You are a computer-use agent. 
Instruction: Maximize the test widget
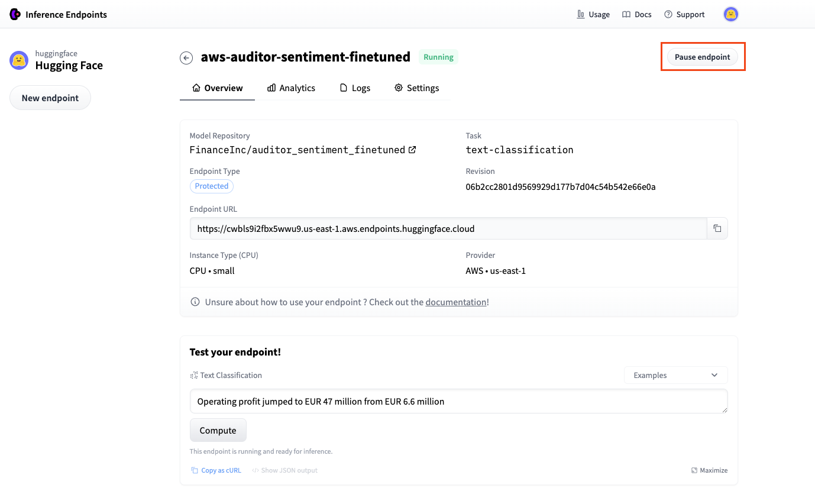click(709, 471)
